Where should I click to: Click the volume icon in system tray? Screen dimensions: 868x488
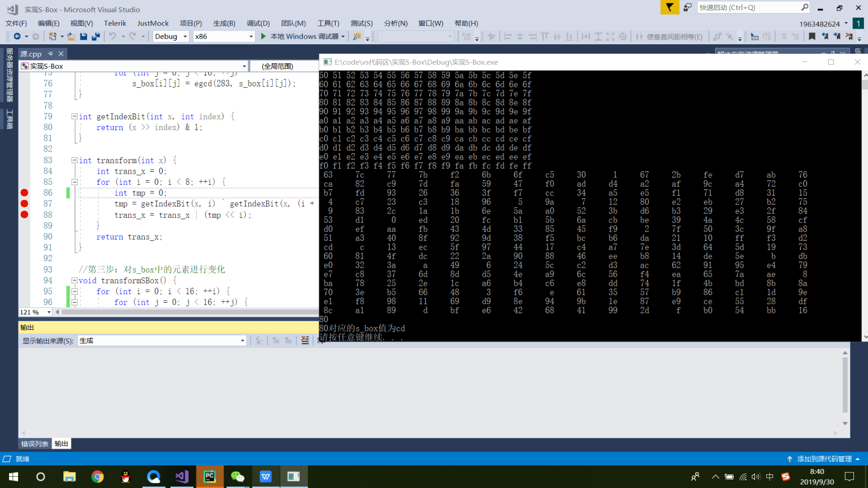point(756,477)
